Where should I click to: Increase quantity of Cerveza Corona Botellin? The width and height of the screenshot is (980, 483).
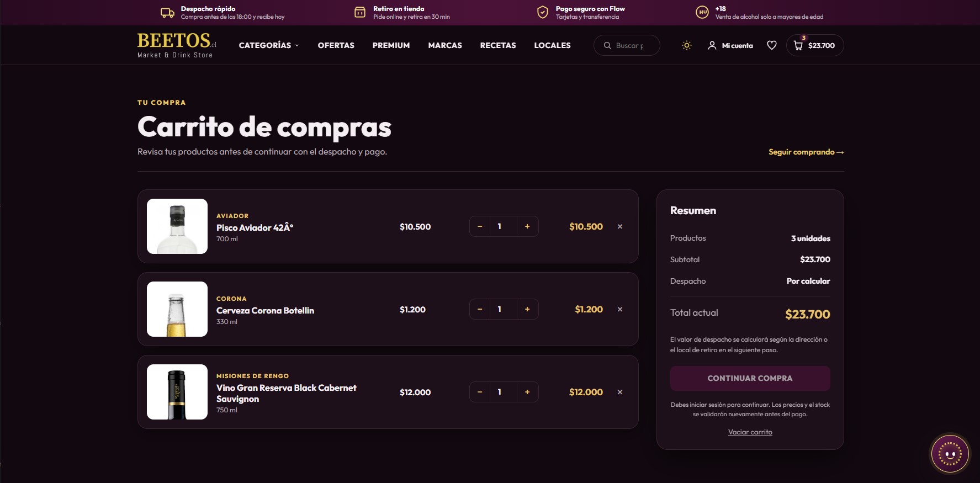(527, 309)
